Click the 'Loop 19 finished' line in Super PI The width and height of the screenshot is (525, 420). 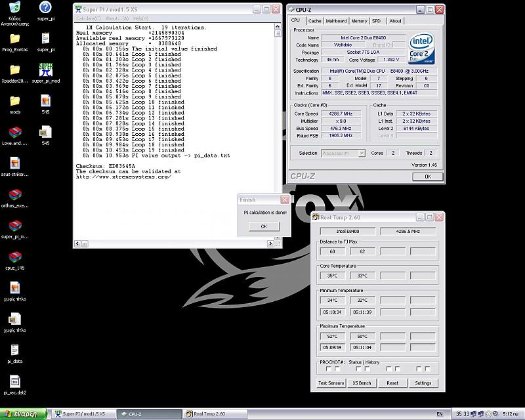pos(134,150)
